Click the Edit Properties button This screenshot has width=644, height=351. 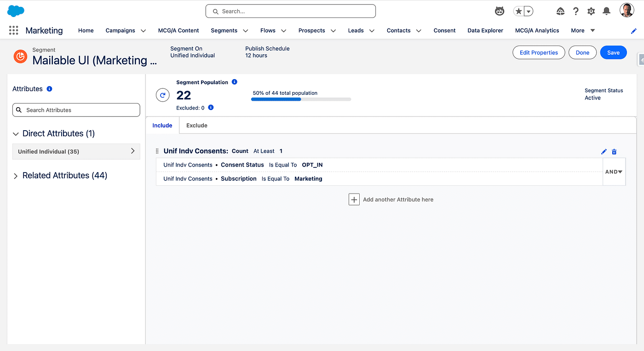[x=538, y=52]
